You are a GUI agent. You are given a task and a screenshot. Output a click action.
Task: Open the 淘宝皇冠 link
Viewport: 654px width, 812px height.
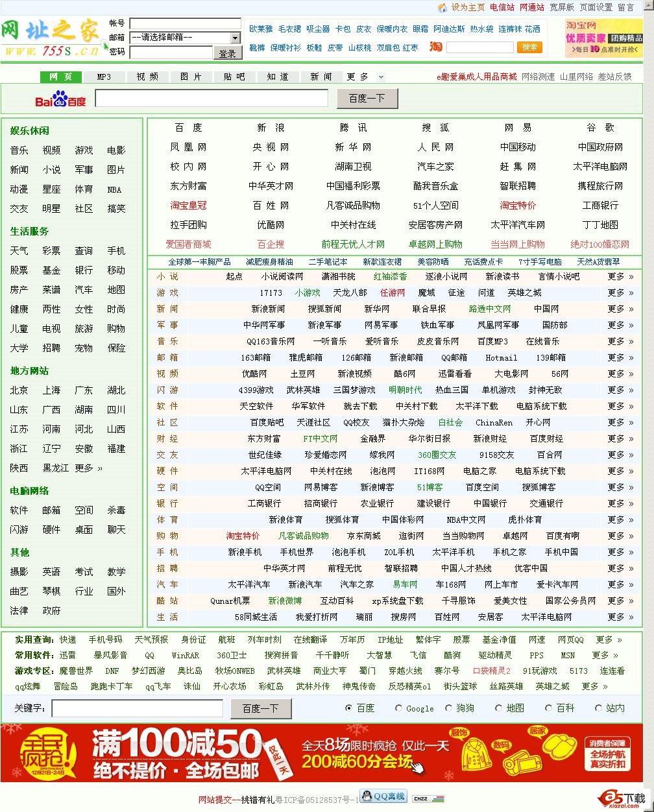189,206
